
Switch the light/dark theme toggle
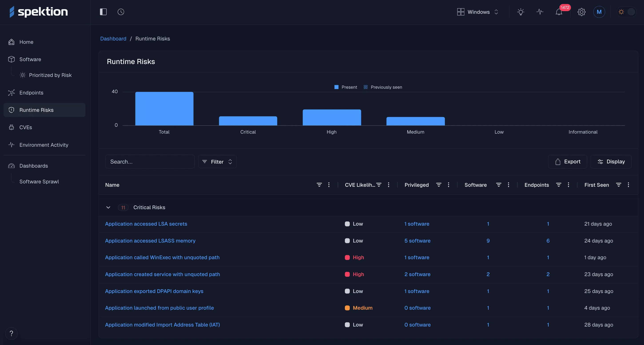[x=626, y=12]
